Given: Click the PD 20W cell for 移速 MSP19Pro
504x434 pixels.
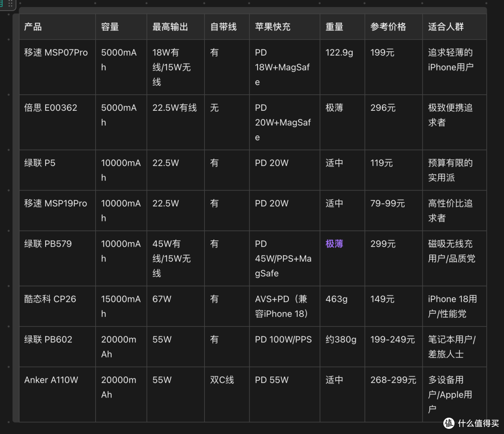Looking at the screenshot, I should (285, 211).
